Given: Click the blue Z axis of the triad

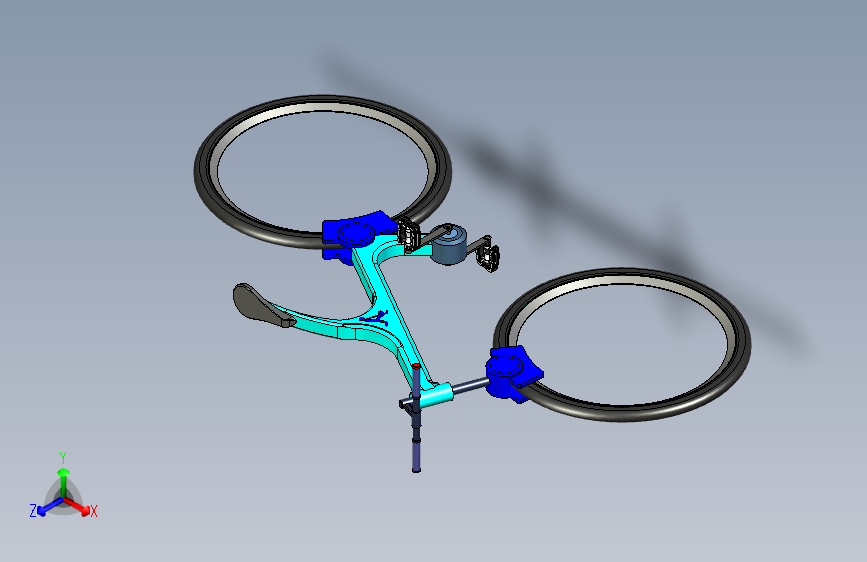Looking at the screenshot, I should 50,506.
